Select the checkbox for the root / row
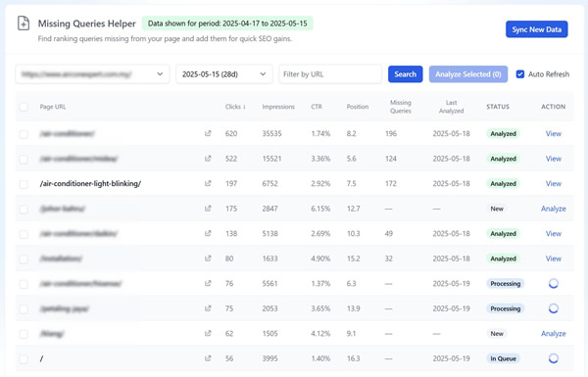Screen dimensions: 588x377 coord(24,359)
